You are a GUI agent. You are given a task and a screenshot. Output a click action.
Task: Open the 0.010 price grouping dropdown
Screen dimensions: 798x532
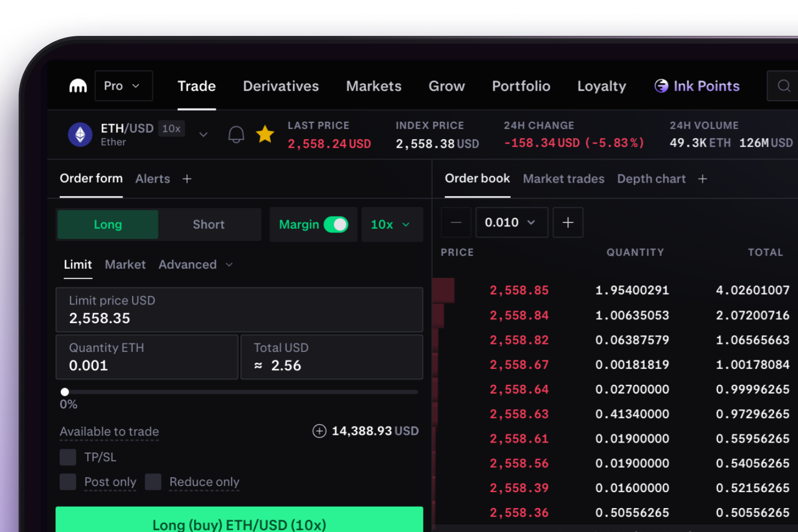512,222
